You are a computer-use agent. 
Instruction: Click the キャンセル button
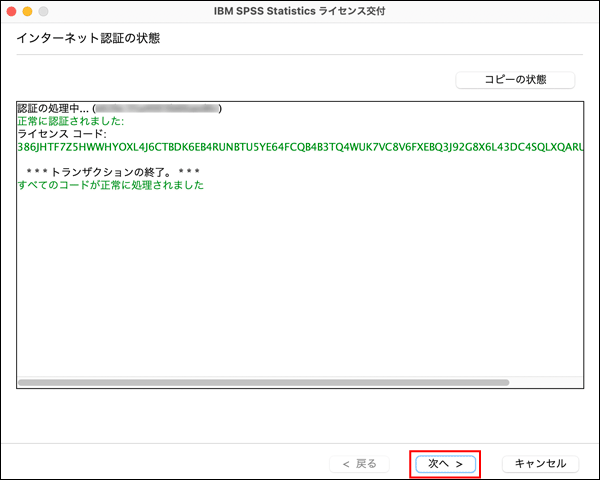[x=540, y=464]
